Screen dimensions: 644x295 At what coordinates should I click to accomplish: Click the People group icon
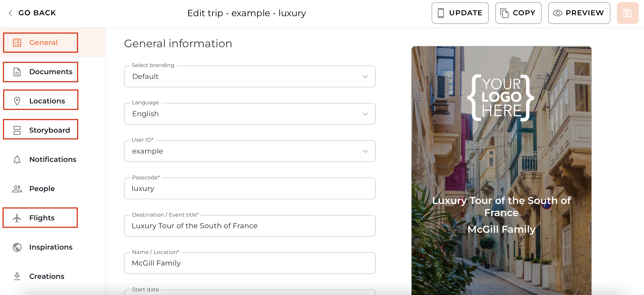point(17,189)
